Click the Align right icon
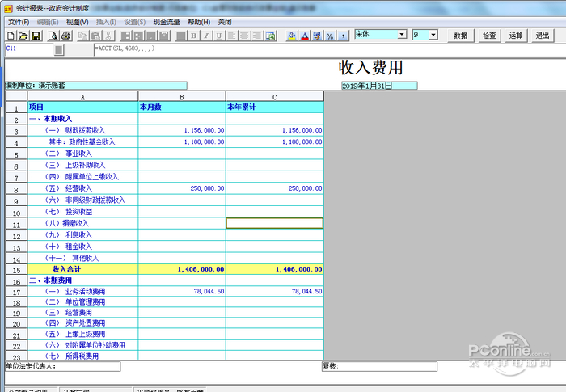566x392 pixels. pos(257,36)
